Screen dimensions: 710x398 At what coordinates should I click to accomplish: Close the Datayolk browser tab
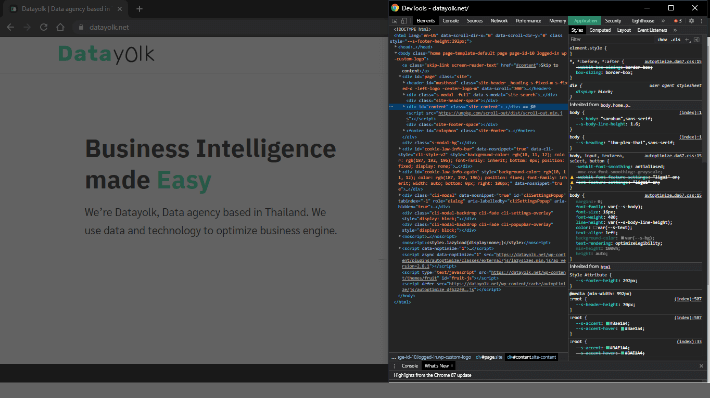pyautogui.click(x=120, y=9)
